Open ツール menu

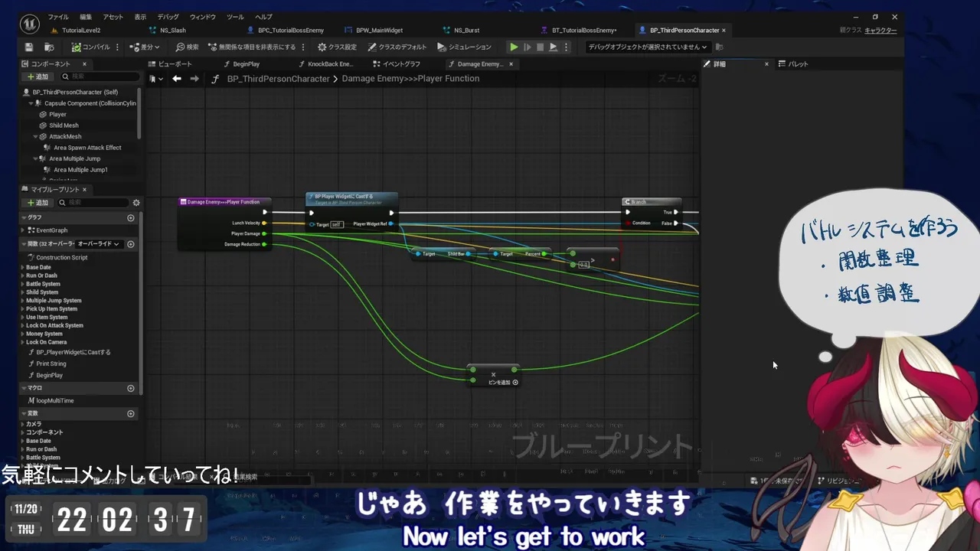235,17
